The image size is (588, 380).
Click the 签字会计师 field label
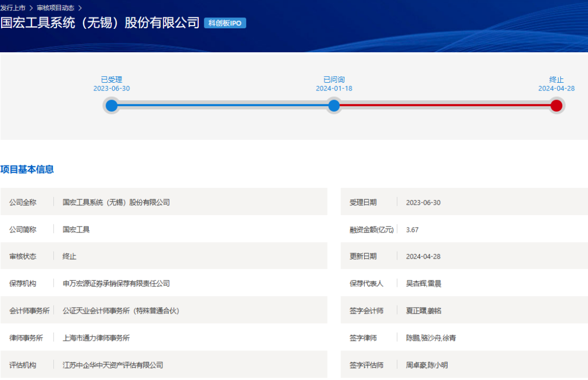[x=366, y=311]
